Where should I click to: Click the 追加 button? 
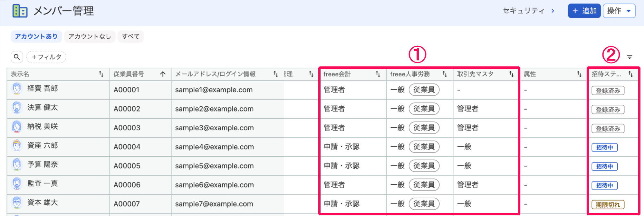click(x=584, y=11)
